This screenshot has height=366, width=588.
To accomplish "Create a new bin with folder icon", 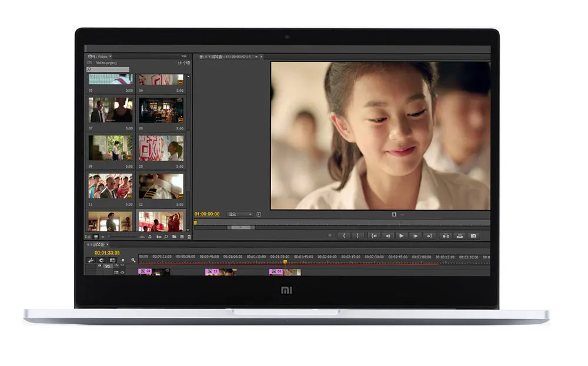I will click(x=174, y=237).
